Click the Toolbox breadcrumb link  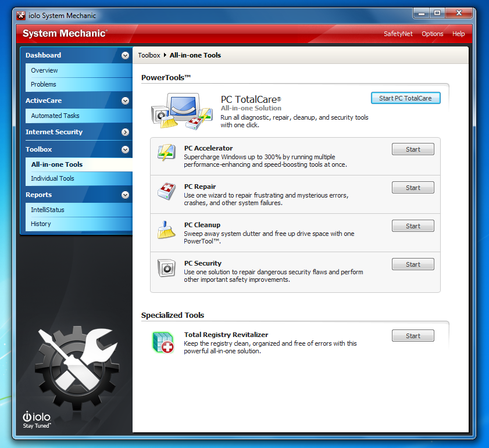coord(149,55)
